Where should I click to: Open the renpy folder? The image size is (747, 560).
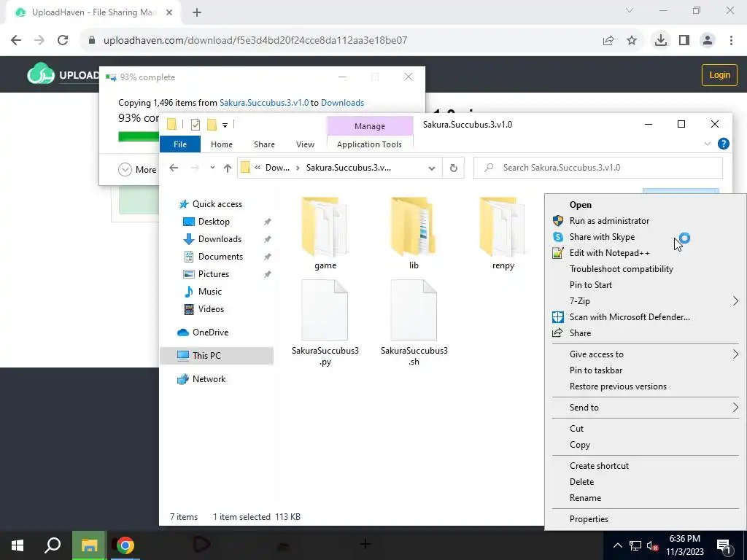tap(503, 234)
